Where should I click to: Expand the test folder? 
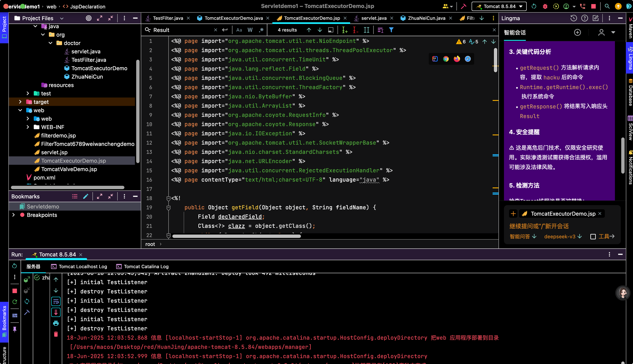[28, 93]
